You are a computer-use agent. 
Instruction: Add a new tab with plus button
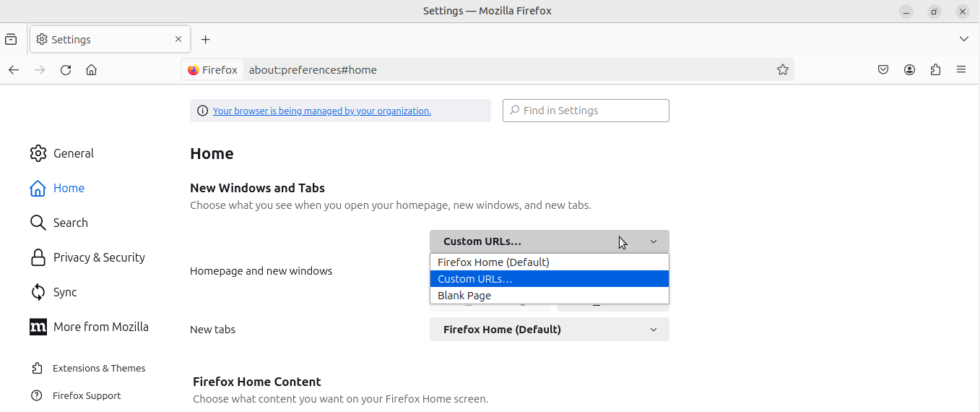(206, 39)
